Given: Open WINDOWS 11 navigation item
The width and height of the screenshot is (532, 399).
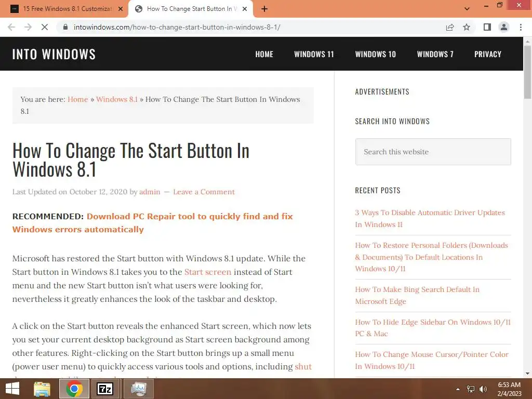Looking at the screenshot, I should click(x=314, y=54).
